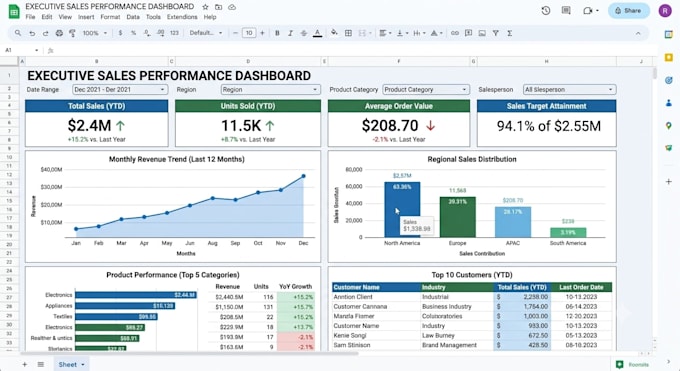Click the font size input field
The width and height of the screenshot is (680, 371).
click(249, 33)
